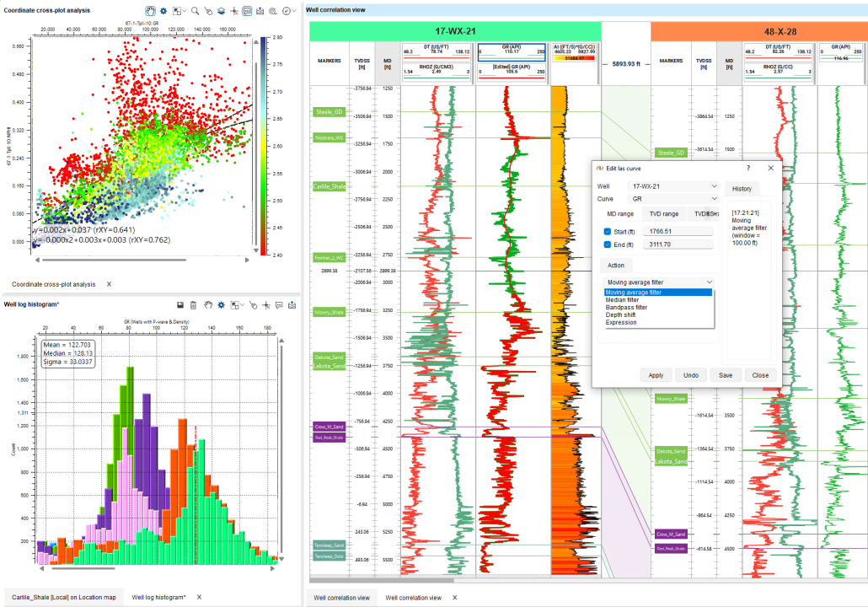868x607 pixels.
Task: Switch to the TVD range tab
Action: coord(663,214)
